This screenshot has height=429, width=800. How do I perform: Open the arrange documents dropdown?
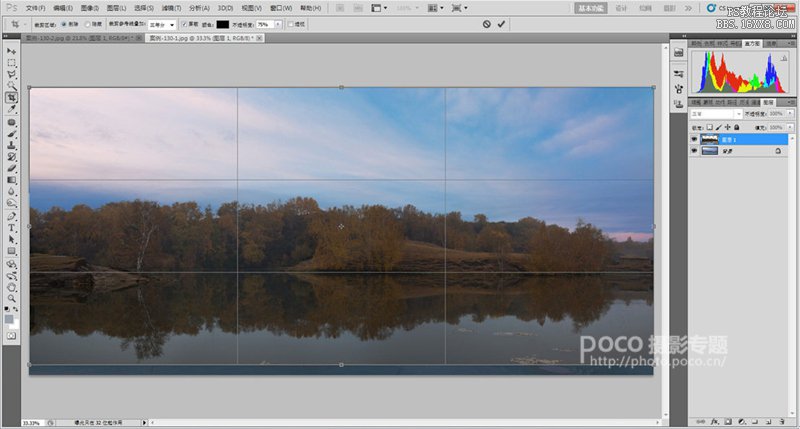click(x=435, y=8)
